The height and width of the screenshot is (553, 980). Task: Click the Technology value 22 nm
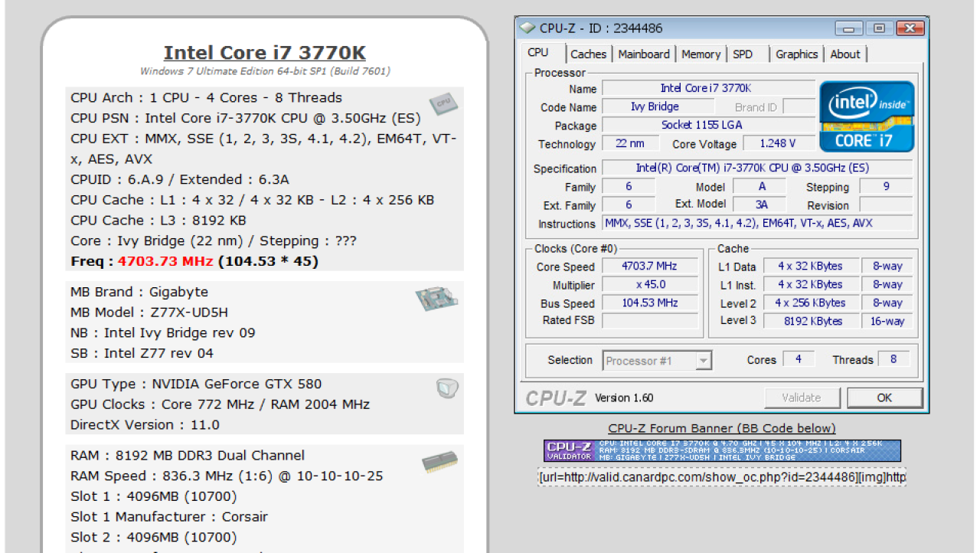pyautogui.click(x=629, y=143)
